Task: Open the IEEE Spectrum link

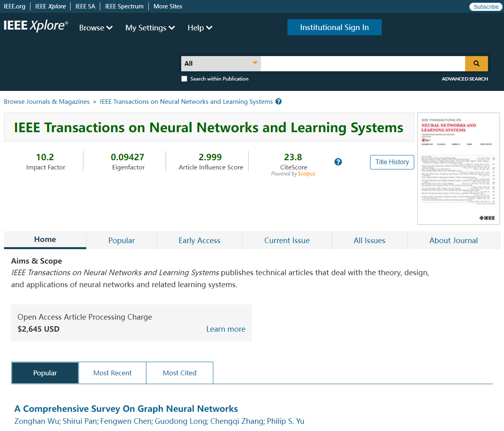Action: pos(124,6)
